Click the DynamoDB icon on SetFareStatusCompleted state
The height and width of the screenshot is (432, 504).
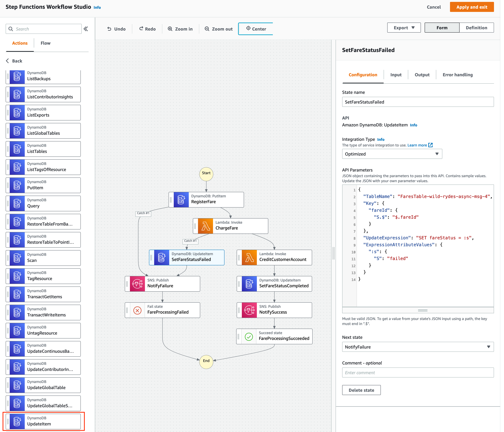click(x=249, y=284)
